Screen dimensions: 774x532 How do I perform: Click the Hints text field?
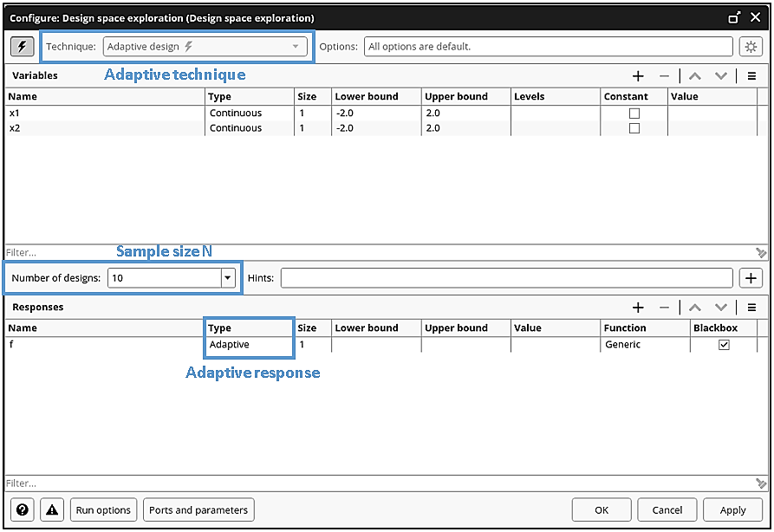[x=506, y=278]
